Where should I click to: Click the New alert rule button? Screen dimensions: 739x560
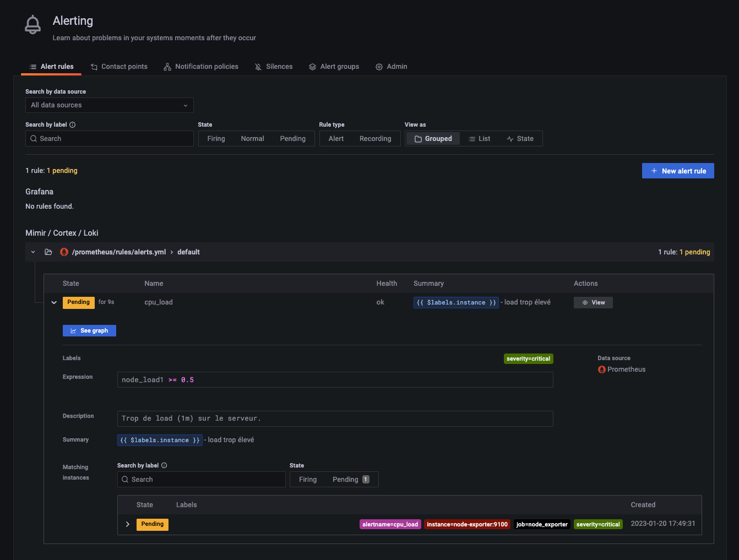point(678,171)
